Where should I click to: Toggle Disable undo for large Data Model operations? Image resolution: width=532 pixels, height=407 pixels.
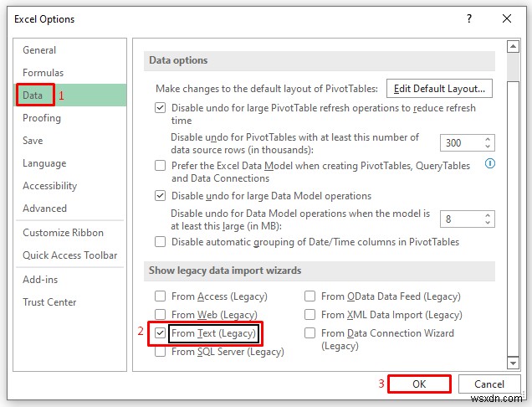pyautogui.click(x=160, y=196)
